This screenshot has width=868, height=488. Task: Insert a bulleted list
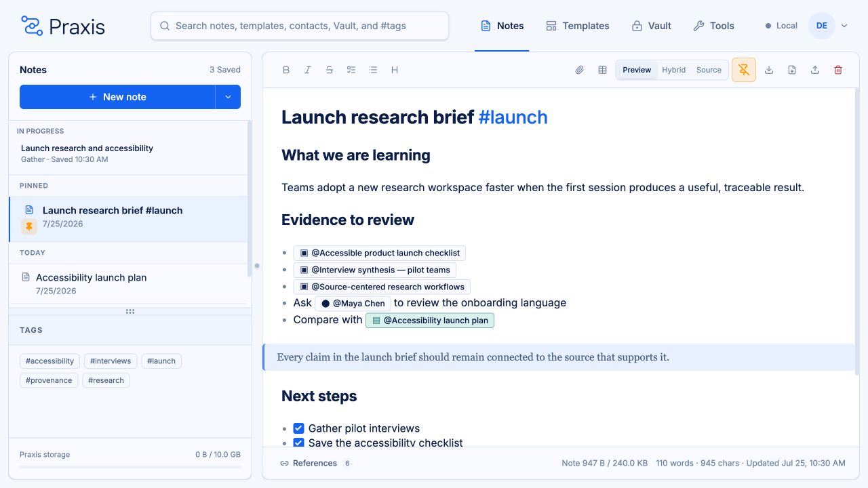pyautogui.click(x=373, y=70)
